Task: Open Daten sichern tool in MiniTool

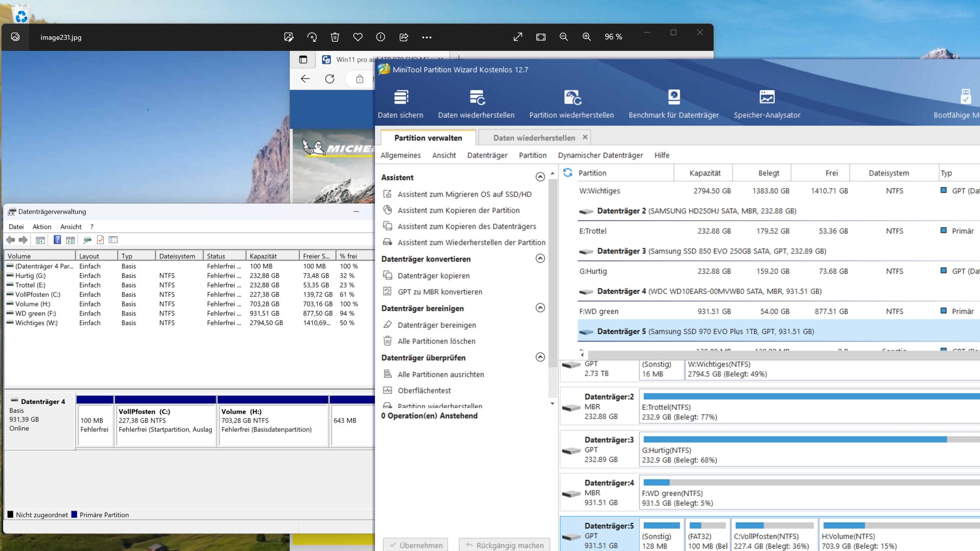Action: [x=400, y=104]
